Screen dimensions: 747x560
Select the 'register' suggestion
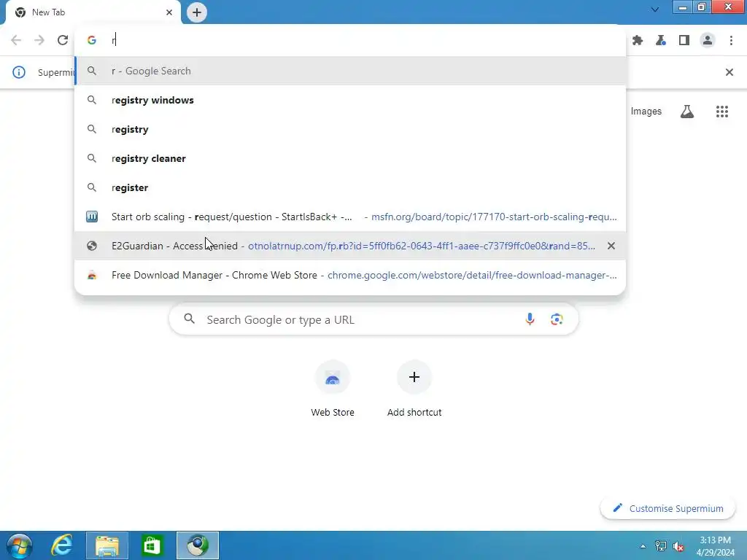pos(350,187)
